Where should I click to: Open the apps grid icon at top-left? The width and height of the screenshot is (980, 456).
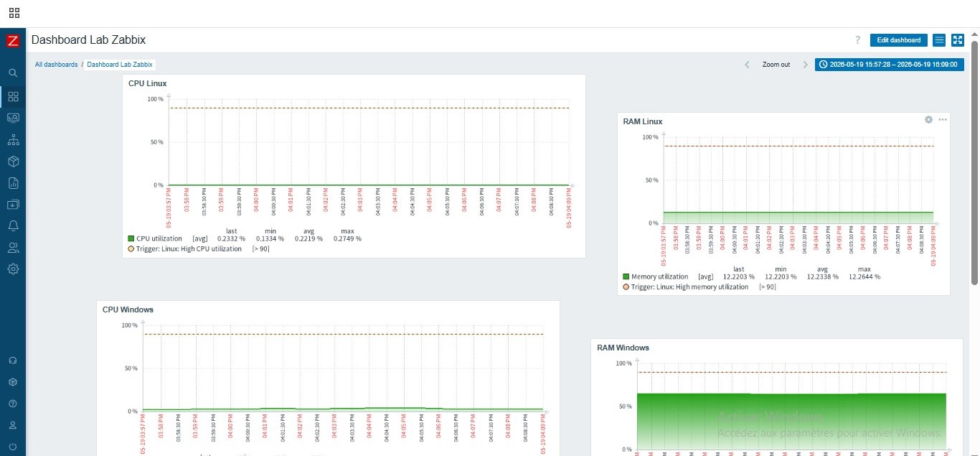pyautogui.click(x=14, y=13)
